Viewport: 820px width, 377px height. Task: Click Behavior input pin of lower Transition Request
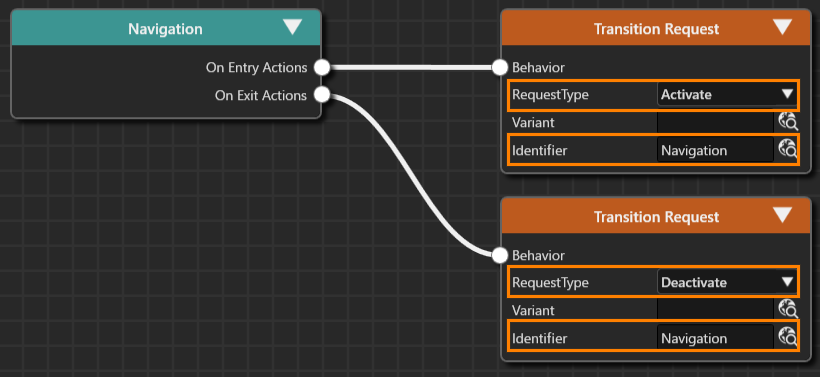tap(500, 255)
